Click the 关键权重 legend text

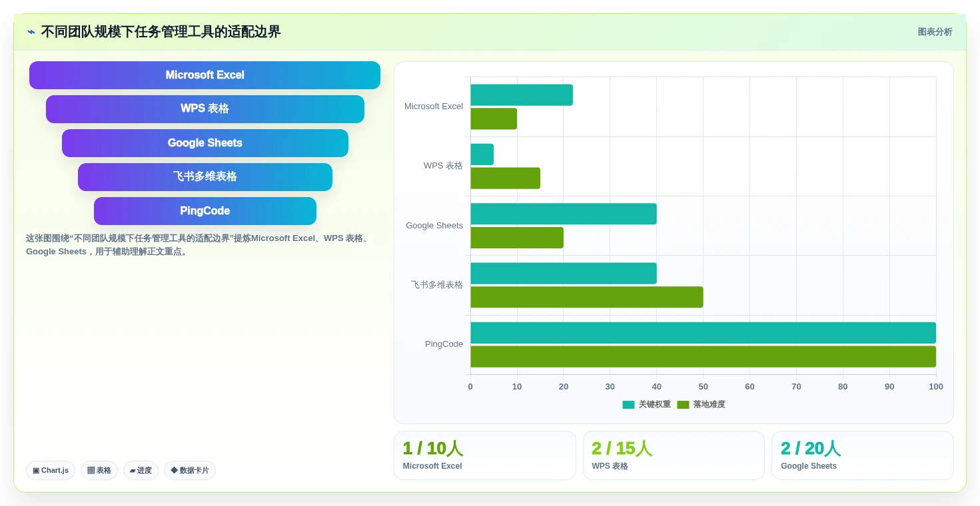[655, 405]
